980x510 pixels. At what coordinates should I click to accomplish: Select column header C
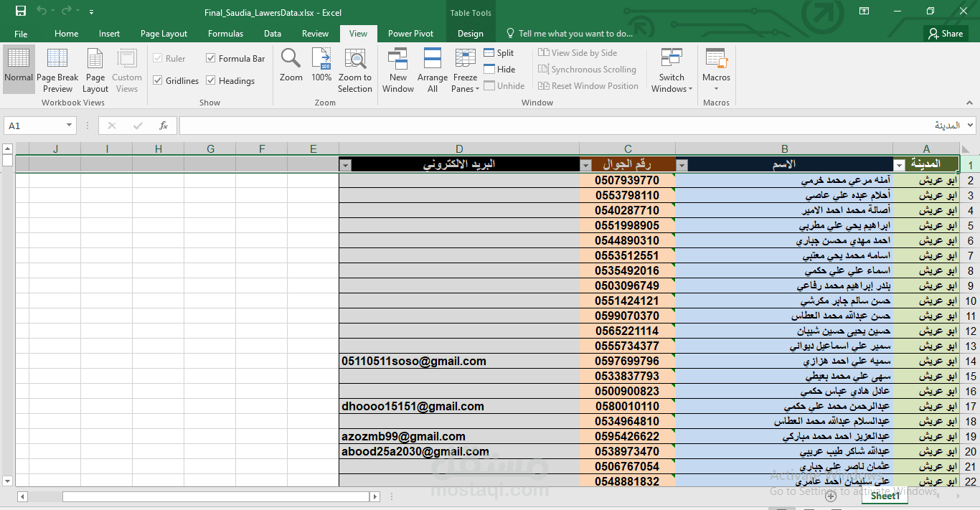[628, 149]
